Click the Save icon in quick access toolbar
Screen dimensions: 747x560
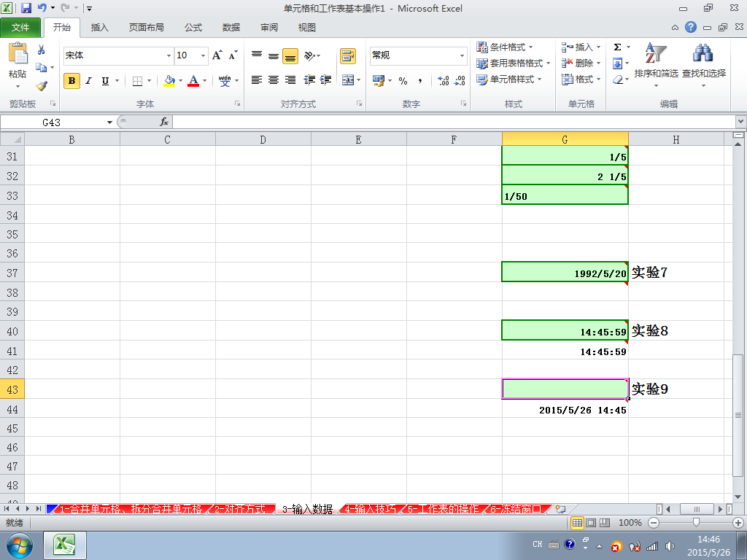26,8
